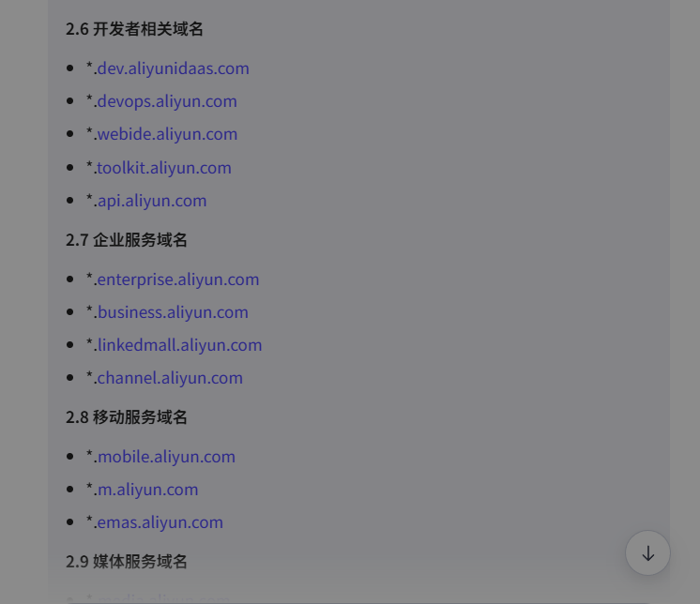Viewport: 700px width, 604px height.
Task: Open the *.channel.aliyun.com link
Action: 168,378
